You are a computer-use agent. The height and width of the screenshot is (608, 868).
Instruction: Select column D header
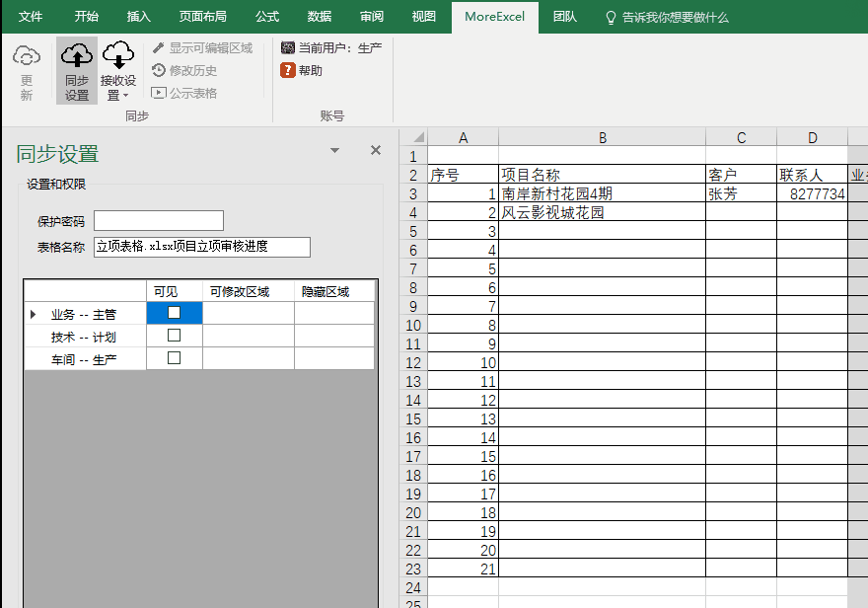(x=812, y=137)
